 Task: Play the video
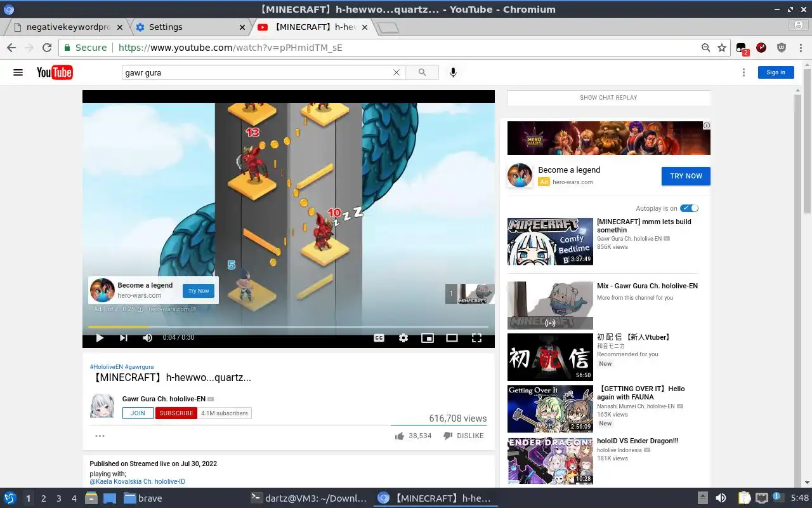[x=100, y=338]
